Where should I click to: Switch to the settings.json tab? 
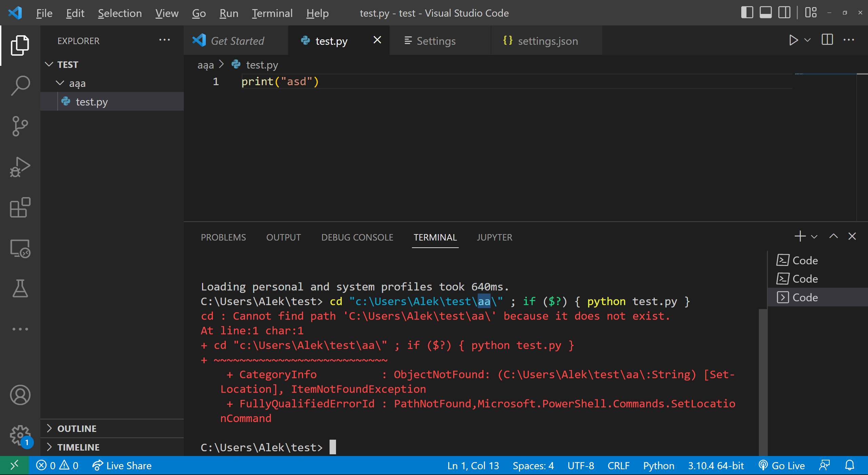pyautogui.click(x=547, y=41)
